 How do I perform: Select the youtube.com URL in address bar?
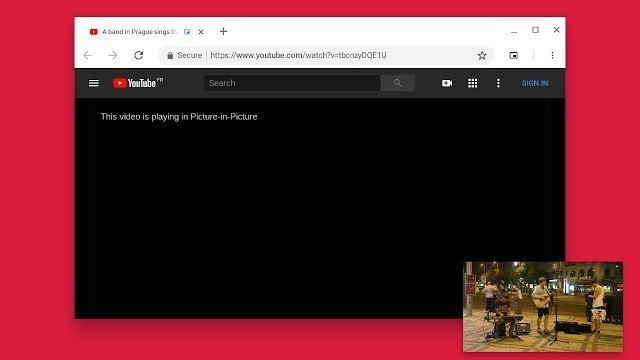(x=298, y=55)
